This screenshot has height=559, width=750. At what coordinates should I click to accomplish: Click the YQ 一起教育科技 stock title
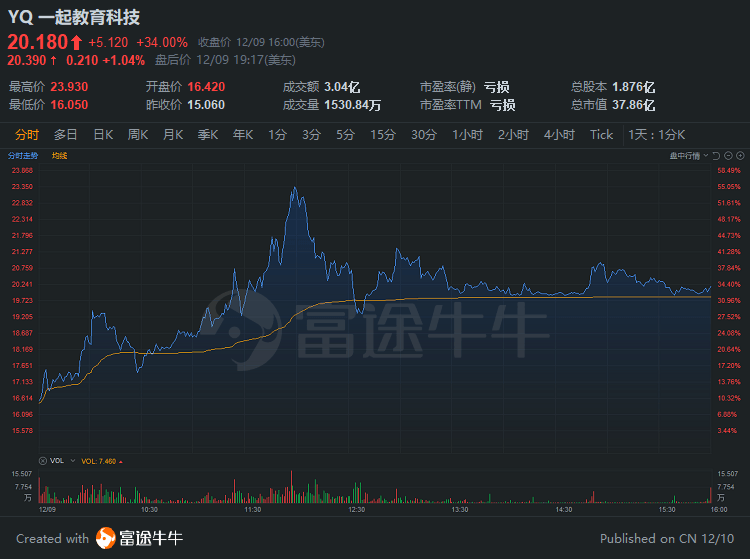click(x=74, y=17)
